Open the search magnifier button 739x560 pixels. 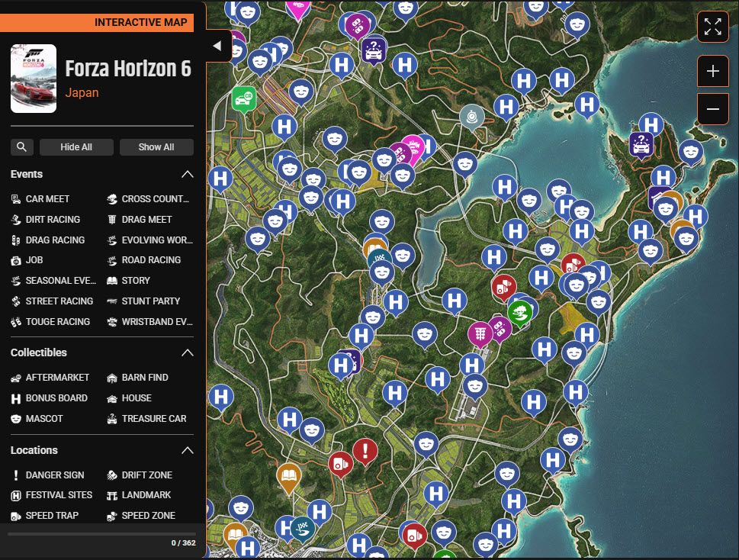coord(21,147)
